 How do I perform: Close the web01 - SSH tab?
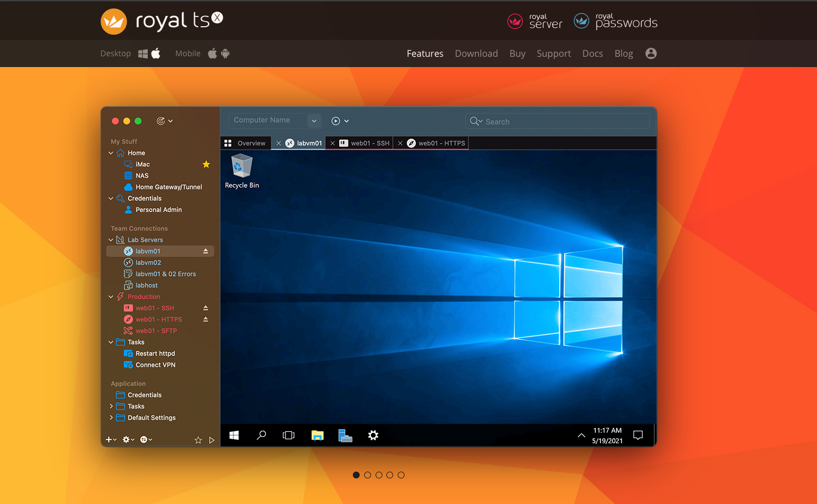[x=332, y=143]
